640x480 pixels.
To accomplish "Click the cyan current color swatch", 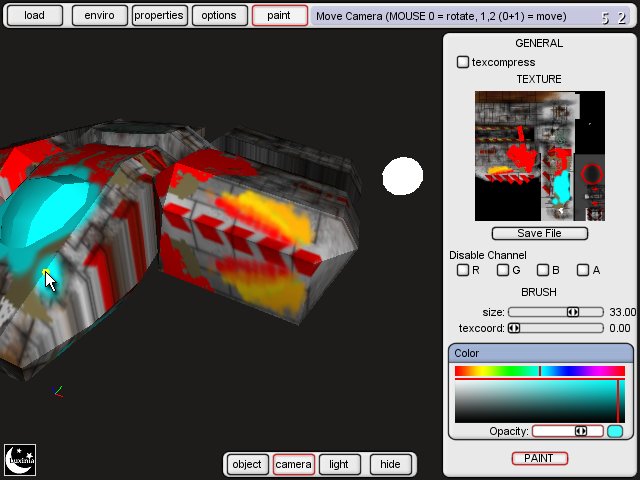I will coord(615,431).
